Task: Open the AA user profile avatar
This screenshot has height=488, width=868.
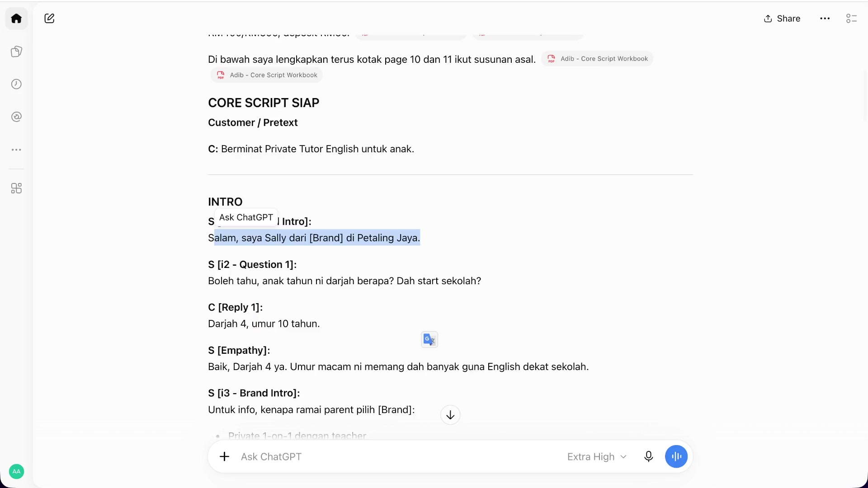Action: [16, 471]
